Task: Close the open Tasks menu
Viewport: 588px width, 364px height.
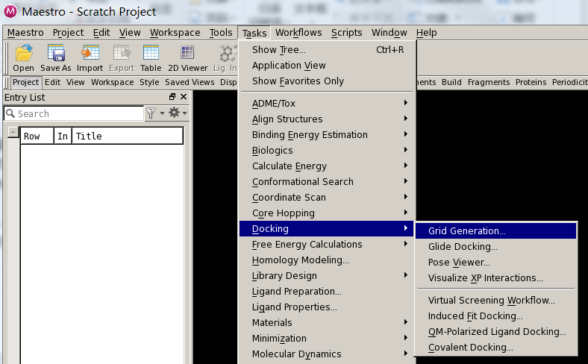Action: pyautogui.click(x=254, y=33)
